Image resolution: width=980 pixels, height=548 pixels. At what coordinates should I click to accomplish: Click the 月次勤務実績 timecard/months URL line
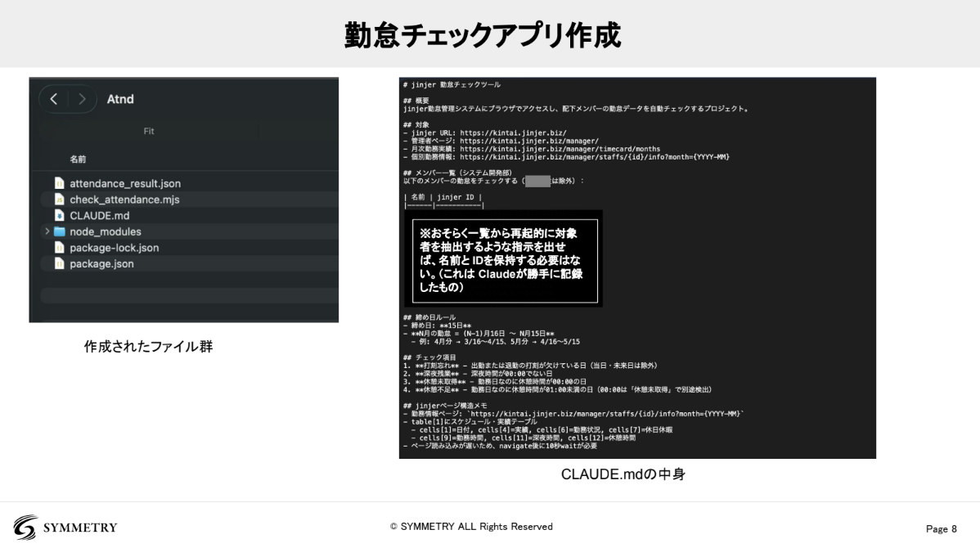(x=532, y=150)
